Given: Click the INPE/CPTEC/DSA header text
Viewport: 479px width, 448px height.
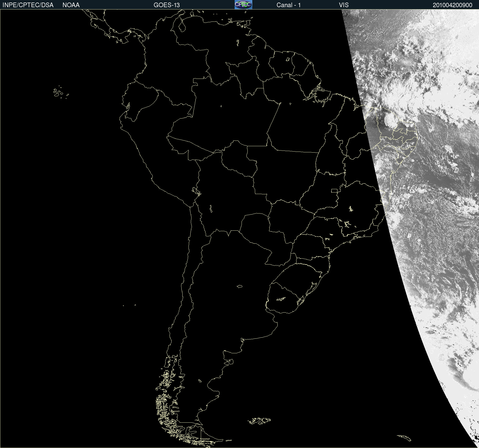Looking at the screenshot, I should pos(28,5).
